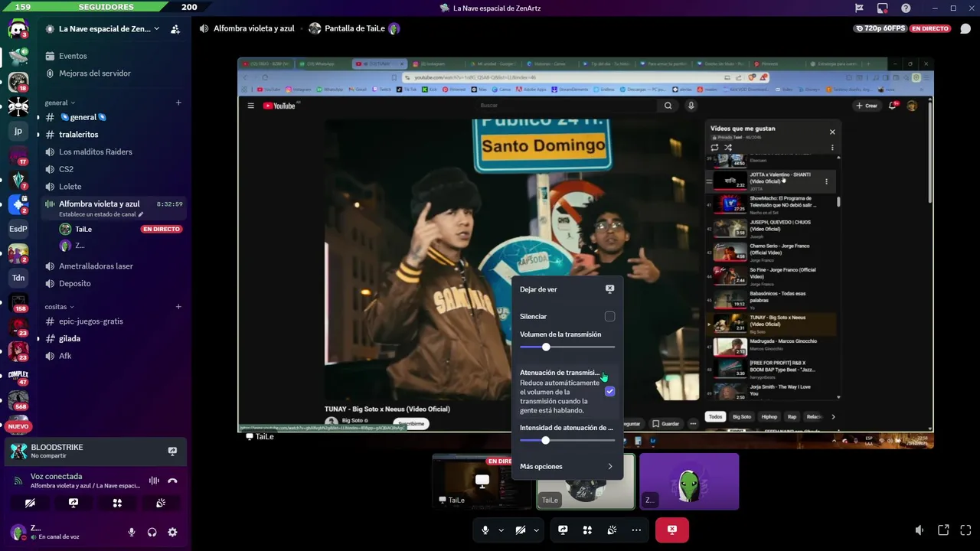Select the UFO spaceship server icon
This screenshot has width=980, height=551.
18,56
